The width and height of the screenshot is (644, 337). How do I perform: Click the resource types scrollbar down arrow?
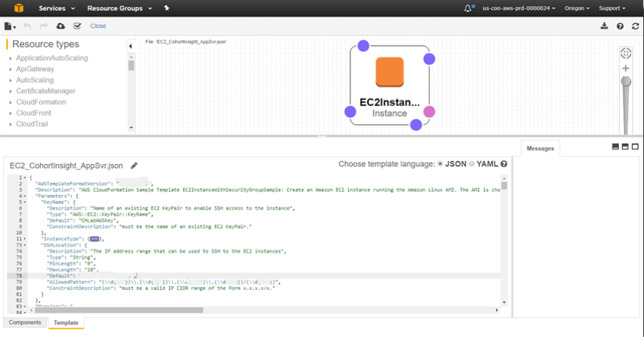pos(132,127)
